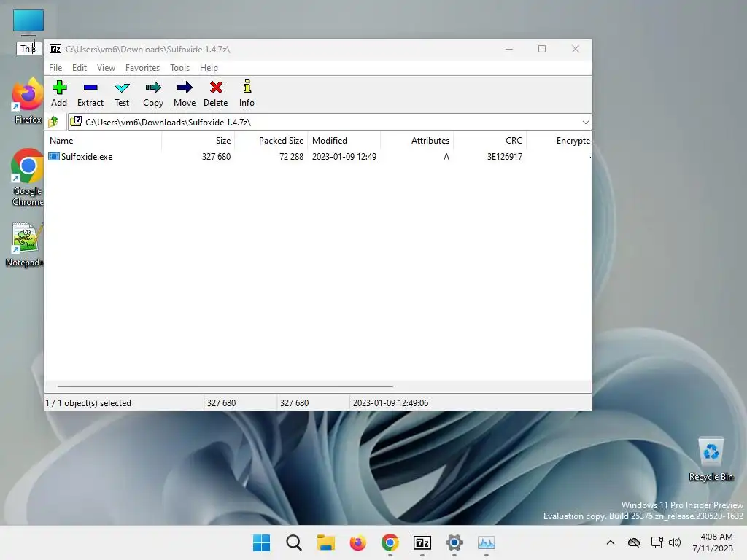Sort by the Size column header
Screen dimensions: 747x560
tap(198, 141)
